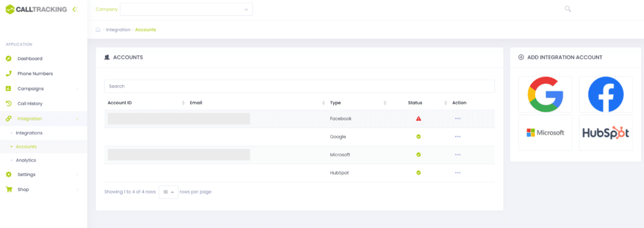Click the redacted account cell in Facebook row

[x=179, y=118]
